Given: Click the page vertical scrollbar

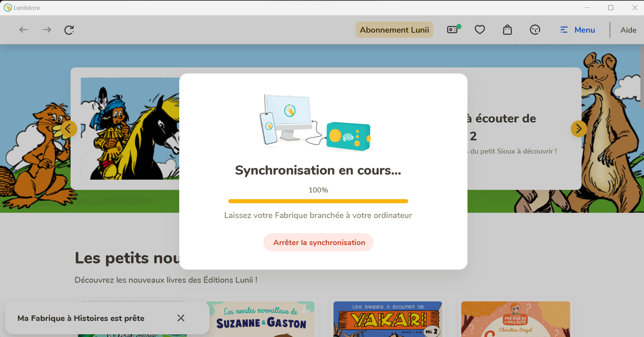Looking at the screenshot, I should pos(642,78).
